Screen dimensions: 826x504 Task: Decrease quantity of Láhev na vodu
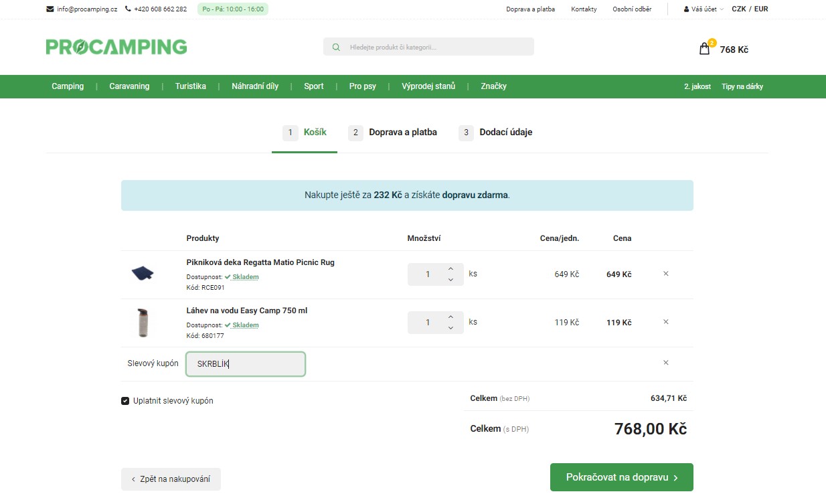click(x=450, y=328)
